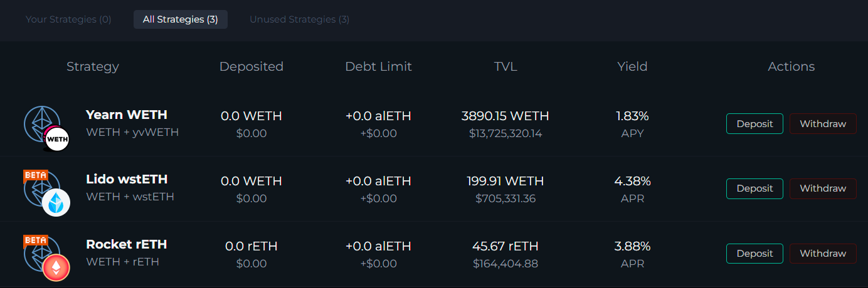Expand the Yearn WETH strategy row title

pos(127,115)
